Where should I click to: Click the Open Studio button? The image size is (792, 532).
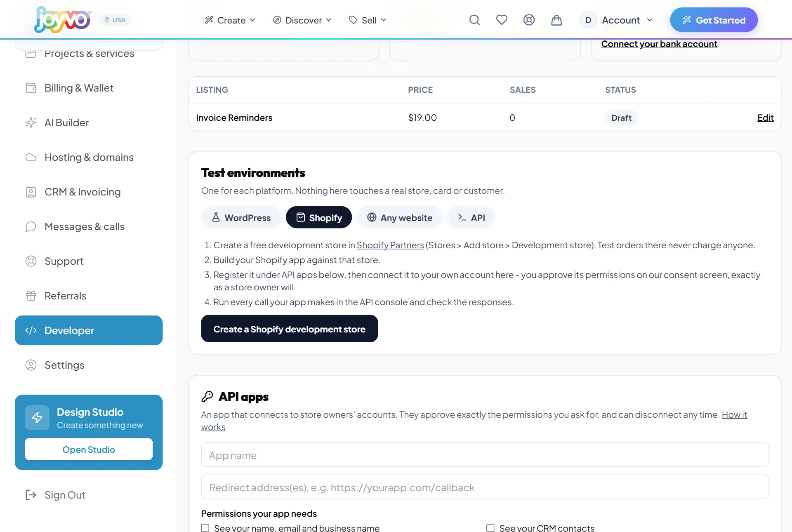point(89,449)
